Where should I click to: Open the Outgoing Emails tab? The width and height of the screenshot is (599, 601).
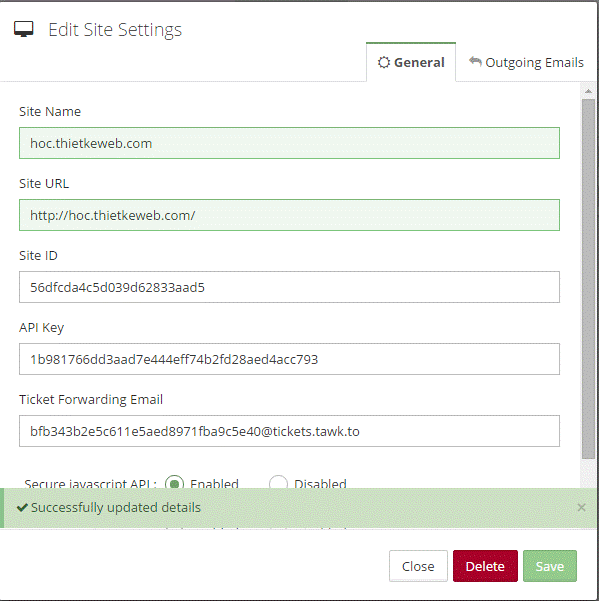coord(526,62)
